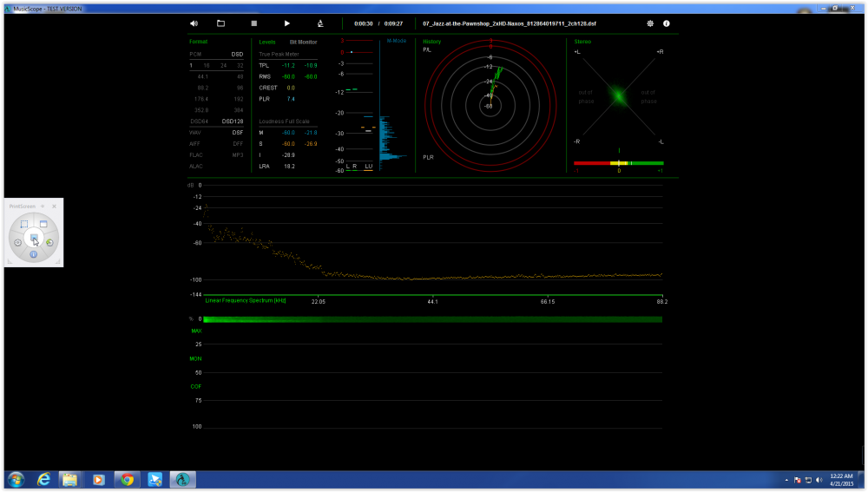Click the elapsed time 0:00:30
The height and width of the screenshot is (492, 868).
click(363, 23)
